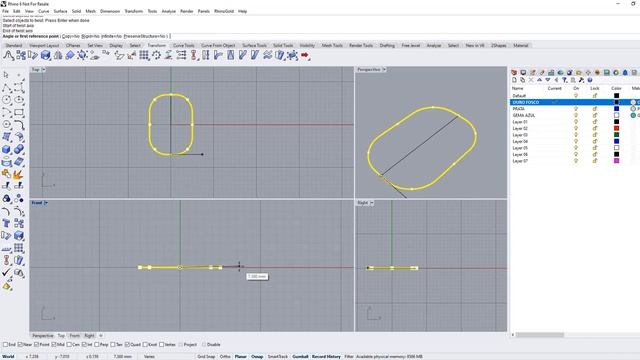Toggle Planar in status bar
Screen dimensions: 640x360
coord(240,356)
